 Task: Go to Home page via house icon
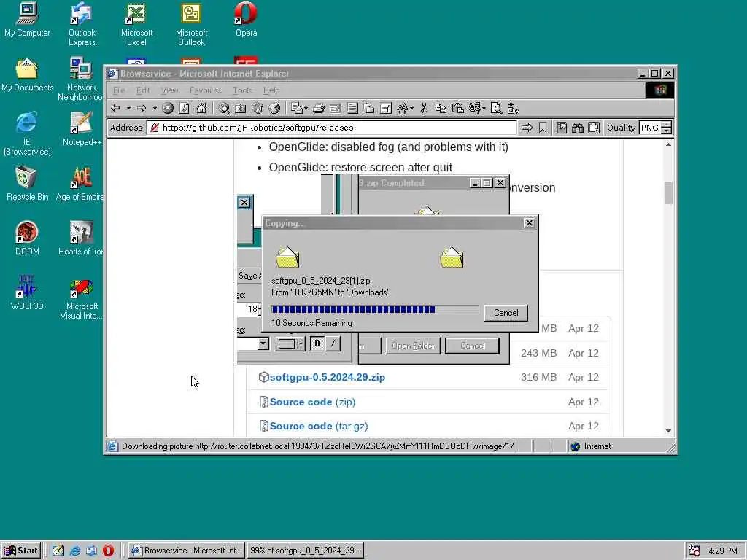[x=201, y=109]
